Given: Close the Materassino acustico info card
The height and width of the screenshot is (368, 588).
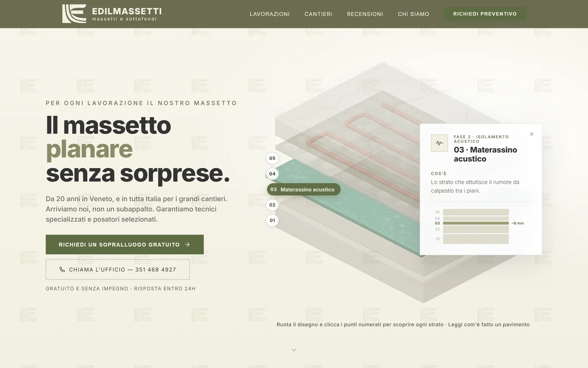Looking at the screenshot, I should pyautogui.click(x=531, y=134).
